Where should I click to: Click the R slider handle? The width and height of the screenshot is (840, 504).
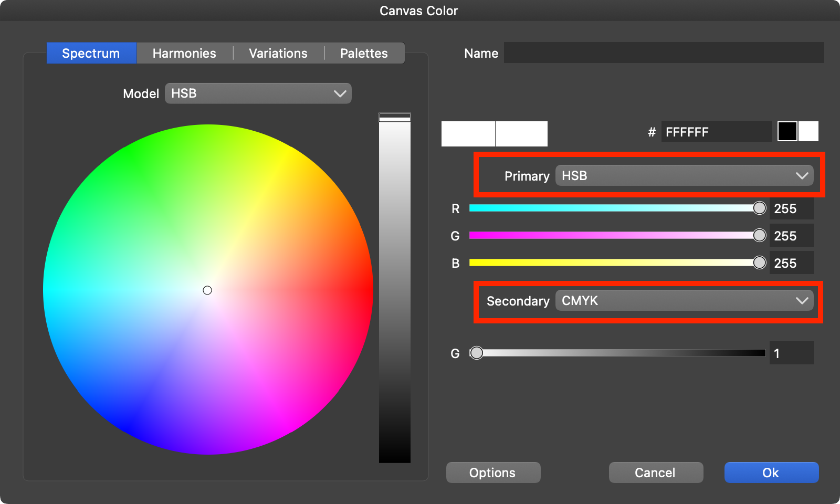(759, 208)
